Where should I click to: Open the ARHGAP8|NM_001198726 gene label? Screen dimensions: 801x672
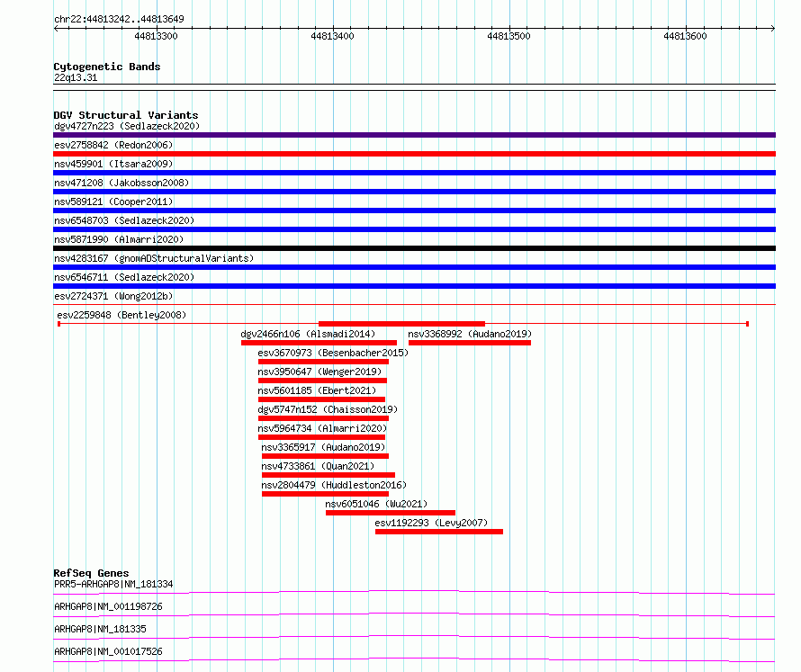(x=108, y=606)
